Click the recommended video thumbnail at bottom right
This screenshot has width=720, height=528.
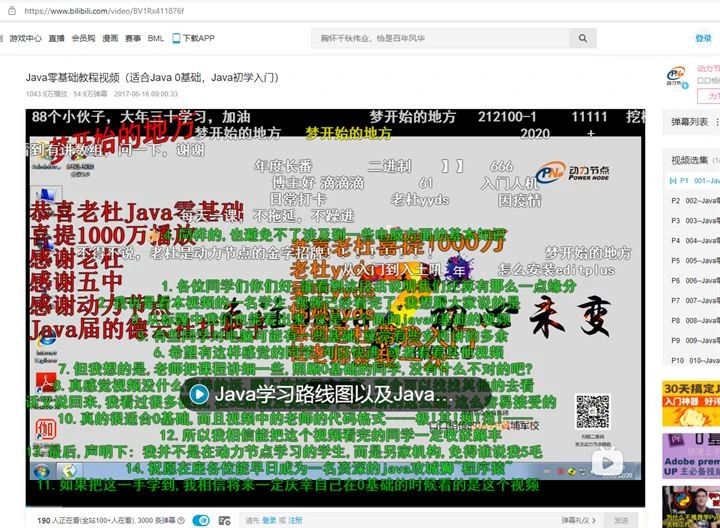691,507
